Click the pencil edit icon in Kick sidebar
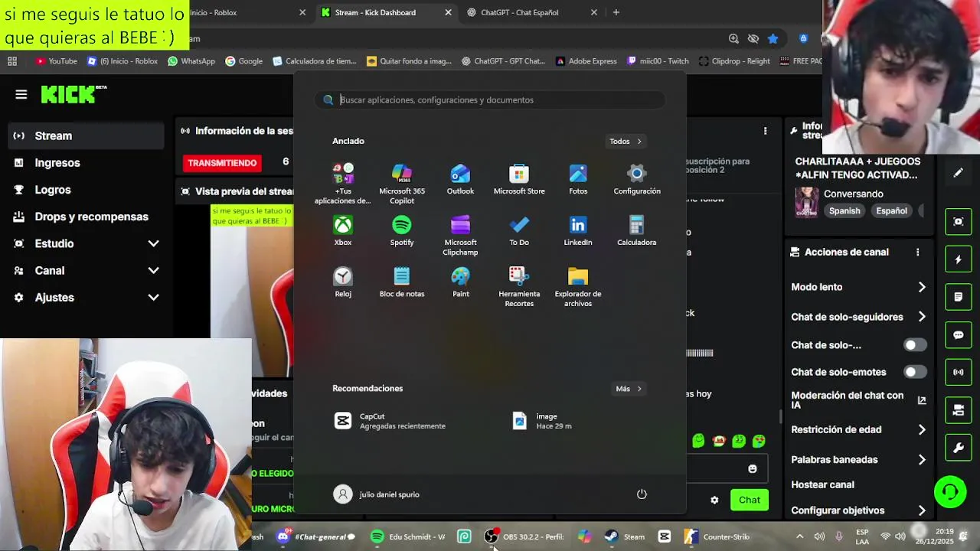Screen dimensions: 980x551 click(958, 173)
